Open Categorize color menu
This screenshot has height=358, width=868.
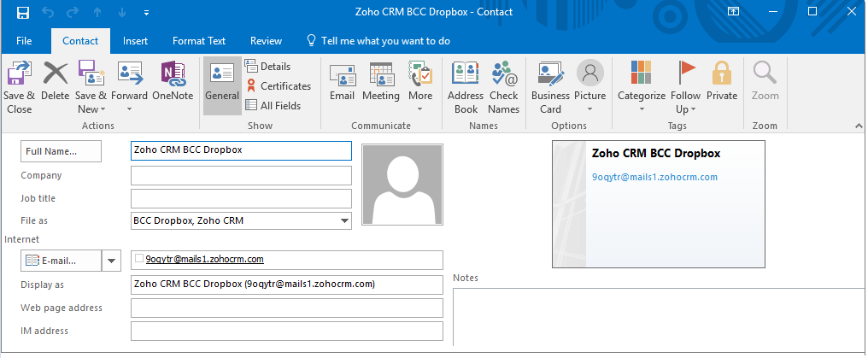click(x=642, y=87)
